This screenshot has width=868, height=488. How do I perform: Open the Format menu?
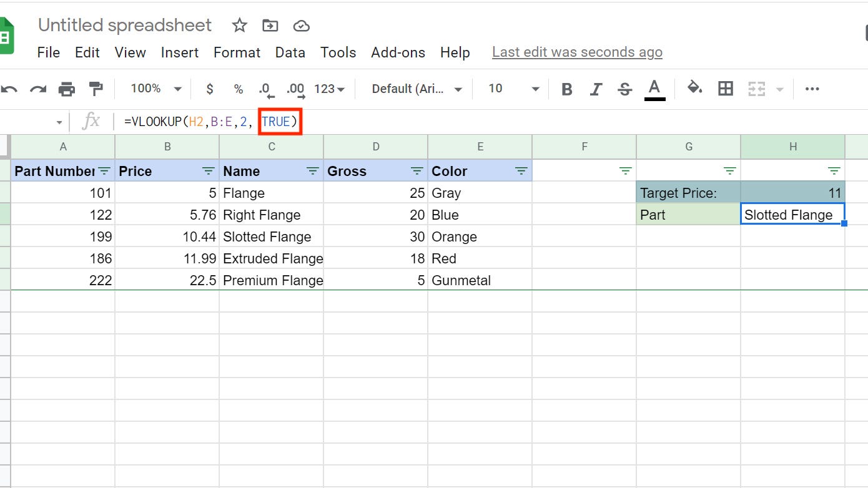click(x=237, y=52)
